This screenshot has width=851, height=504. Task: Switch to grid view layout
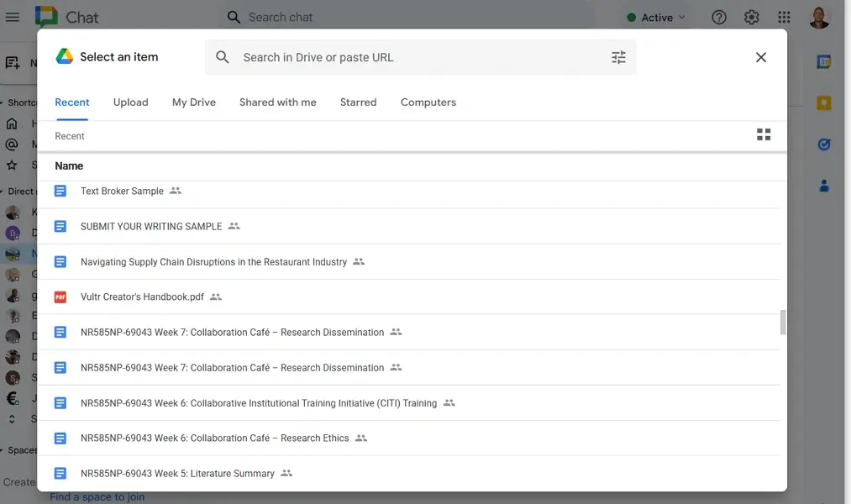763,134
